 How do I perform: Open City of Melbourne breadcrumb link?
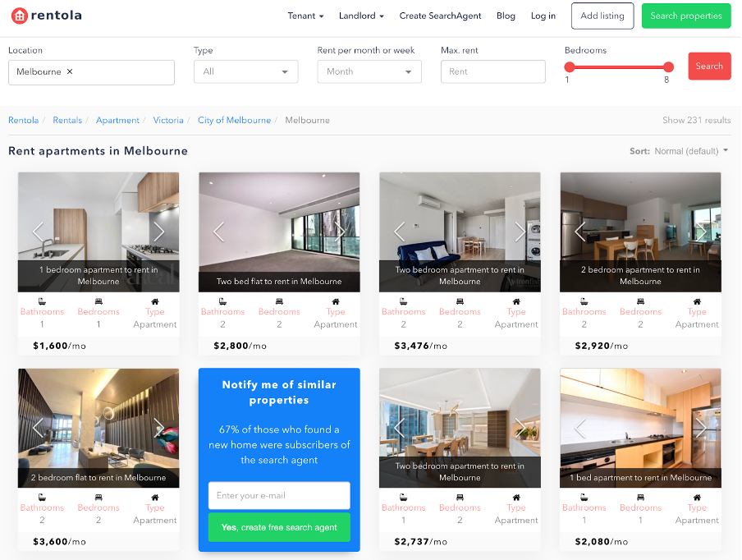pyautogui.click(x=234, y=120)
